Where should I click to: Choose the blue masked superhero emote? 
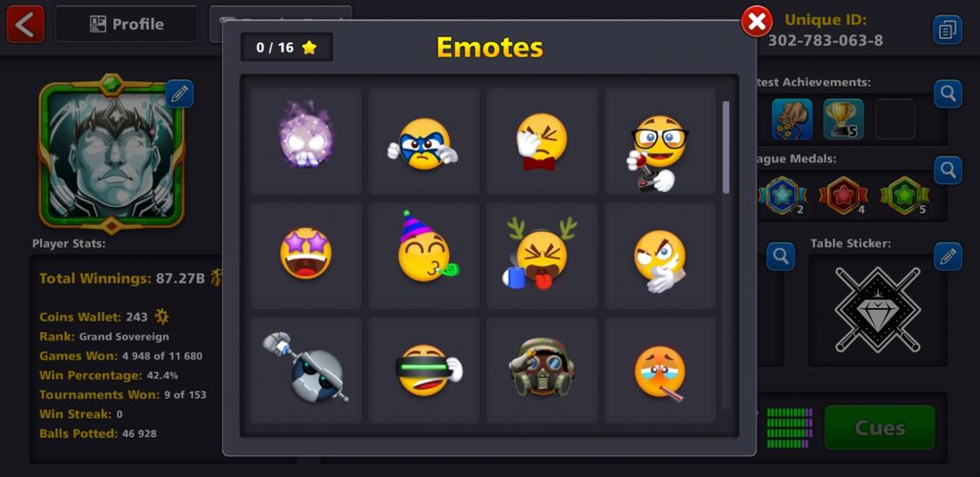424,140
